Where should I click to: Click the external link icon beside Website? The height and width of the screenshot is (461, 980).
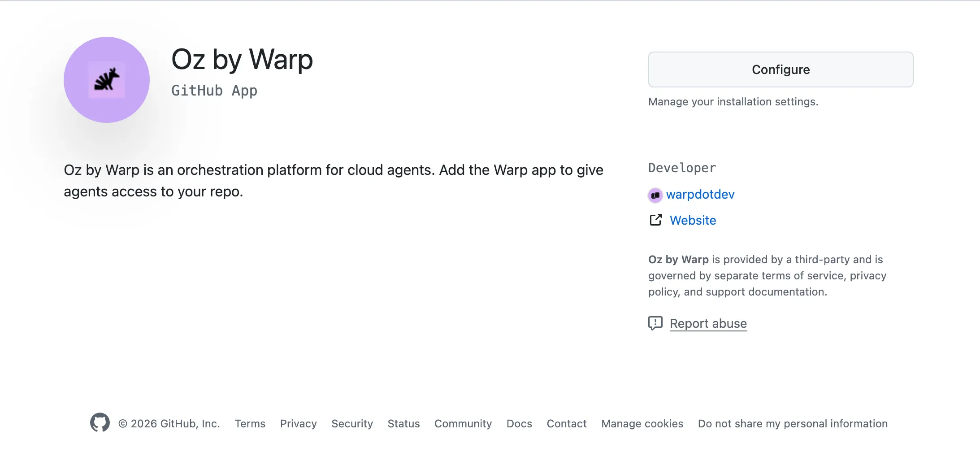click(x=655, y=220)
